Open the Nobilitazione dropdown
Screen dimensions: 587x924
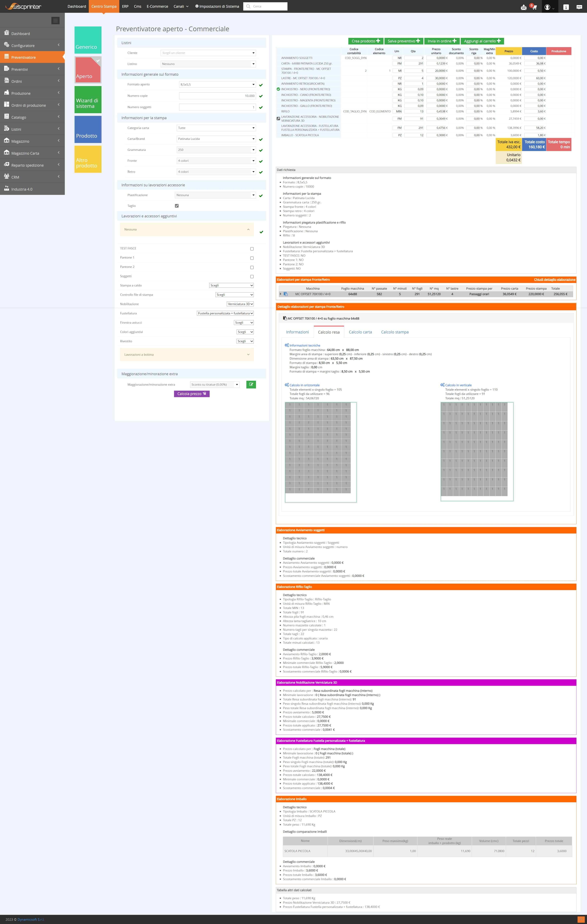(240, 304)
